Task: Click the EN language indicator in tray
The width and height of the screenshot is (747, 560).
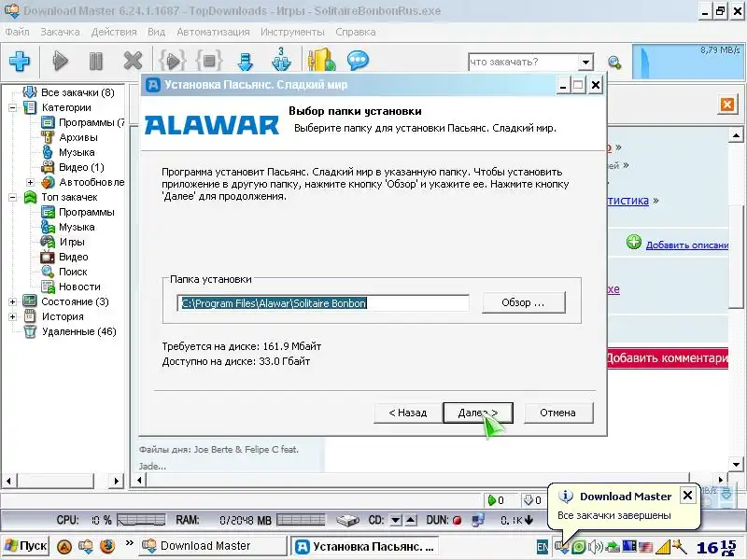Action: pos(543,547)
